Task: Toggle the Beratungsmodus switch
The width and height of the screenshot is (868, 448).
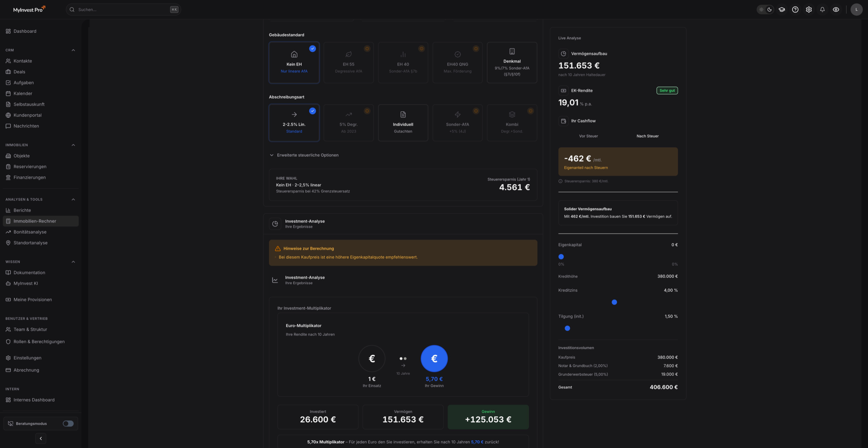Action: click(68, 423)
